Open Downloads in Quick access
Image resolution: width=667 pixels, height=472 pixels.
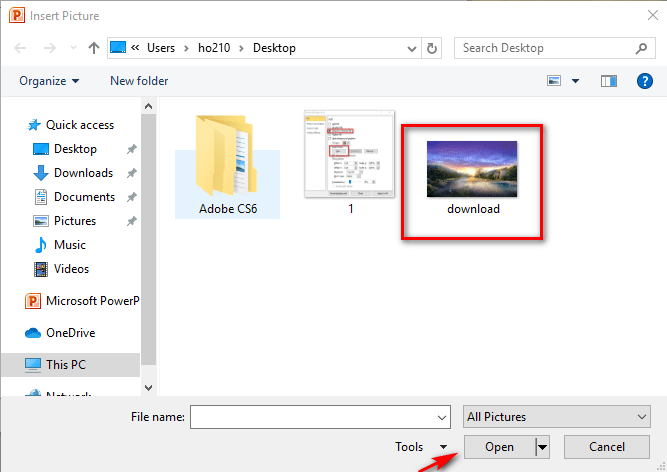[x=82, y=173]
